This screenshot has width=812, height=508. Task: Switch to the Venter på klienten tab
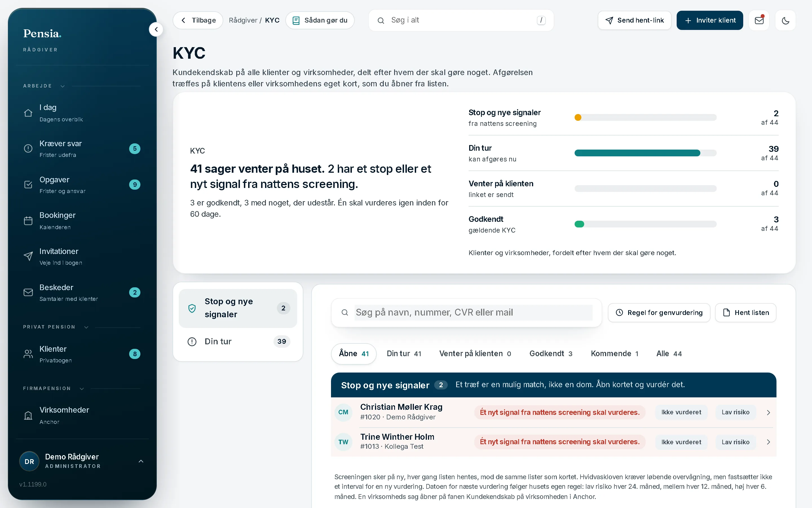pyautogui.click(x=475, y=353)
